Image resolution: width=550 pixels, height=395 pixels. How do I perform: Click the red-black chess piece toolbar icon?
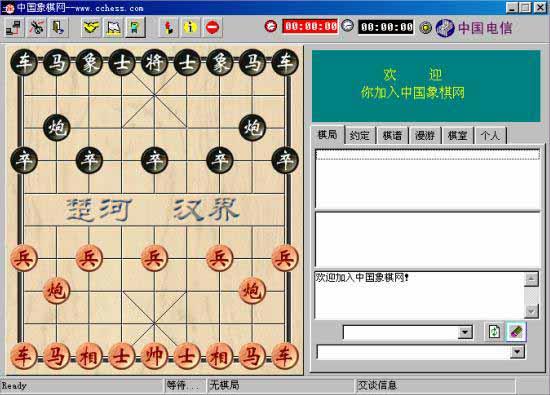(169, 27)
